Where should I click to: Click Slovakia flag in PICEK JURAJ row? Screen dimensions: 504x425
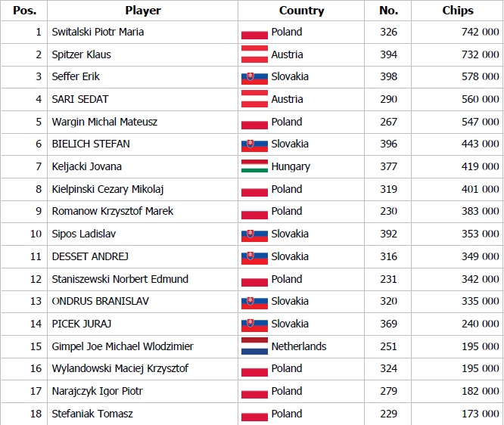pyautogui.click(x=254, y=324)
